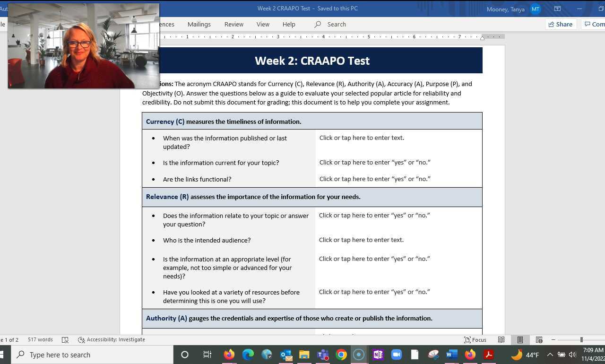This screenshot has width=605, height=364.
Task: Open the View ribbon tab
Action: point(263,24)
